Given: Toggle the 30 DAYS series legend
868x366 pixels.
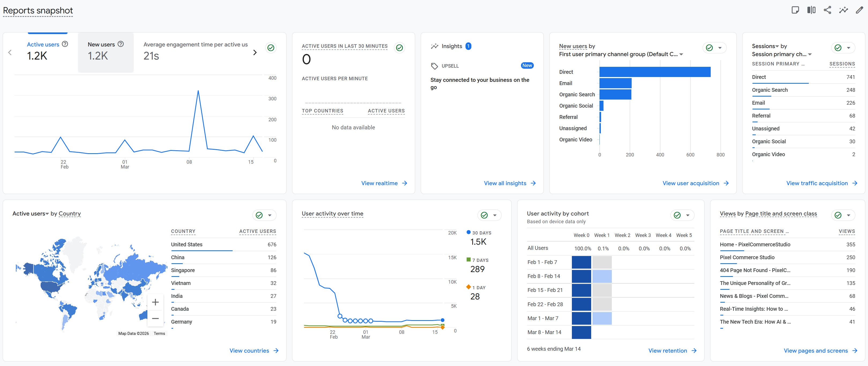Looking at the screenshot, I should coord(478,232).
